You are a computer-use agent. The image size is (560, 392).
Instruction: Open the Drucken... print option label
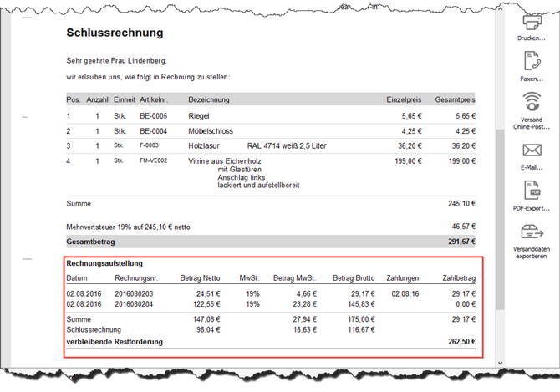pyautogui.click(x=532, y=38)
